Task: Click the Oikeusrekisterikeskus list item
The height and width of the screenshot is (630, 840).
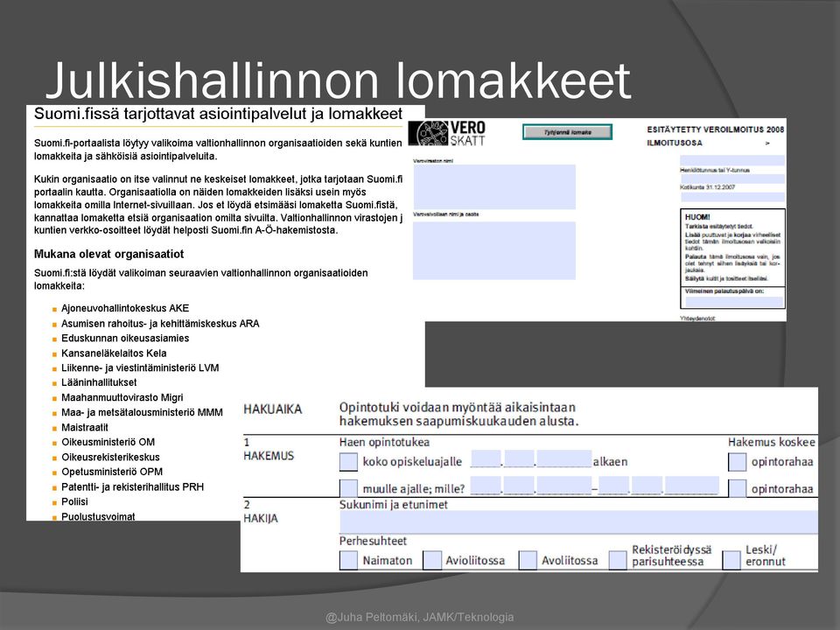Action: tap(110, 457)
